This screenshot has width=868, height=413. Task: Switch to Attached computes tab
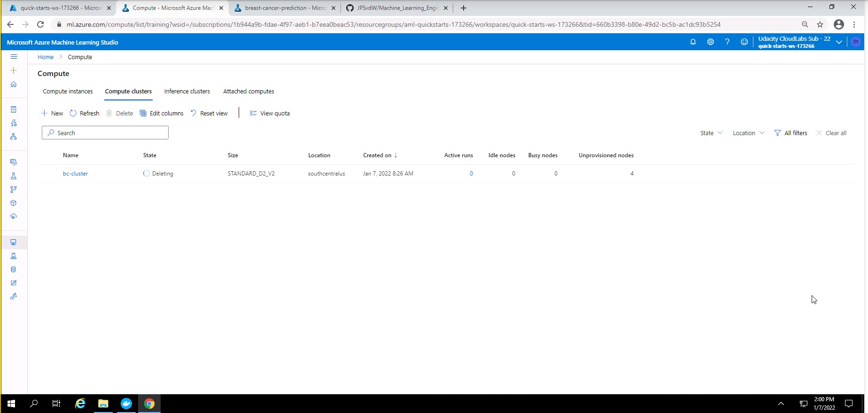coord(248,92)
